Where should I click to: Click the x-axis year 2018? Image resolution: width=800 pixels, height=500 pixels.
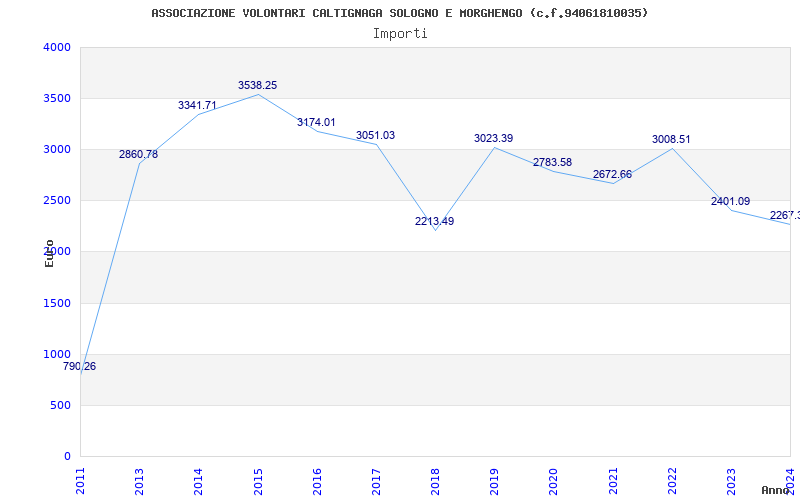point(435,481)
